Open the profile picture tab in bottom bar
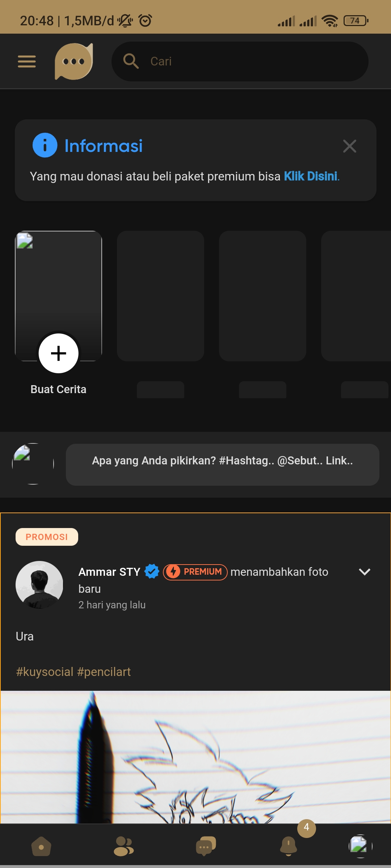The image size is (391, 868). pyautogui.click(x=361, y=846)
